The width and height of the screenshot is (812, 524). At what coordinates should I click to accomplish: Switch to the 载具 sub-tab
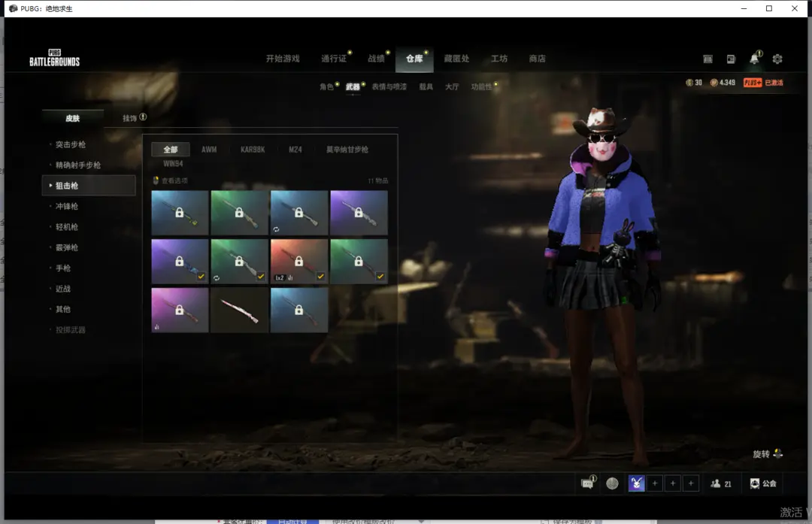(x=426, y=86)
